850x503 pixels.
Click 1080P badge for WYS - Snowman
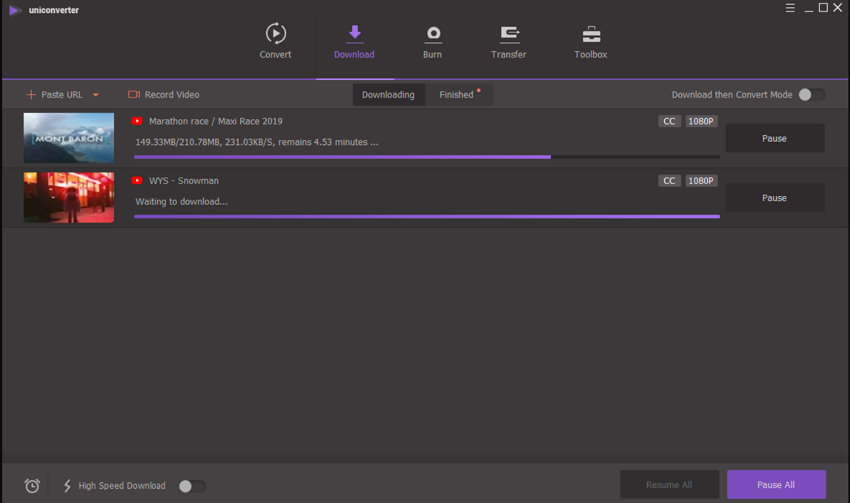pos(701,180)
